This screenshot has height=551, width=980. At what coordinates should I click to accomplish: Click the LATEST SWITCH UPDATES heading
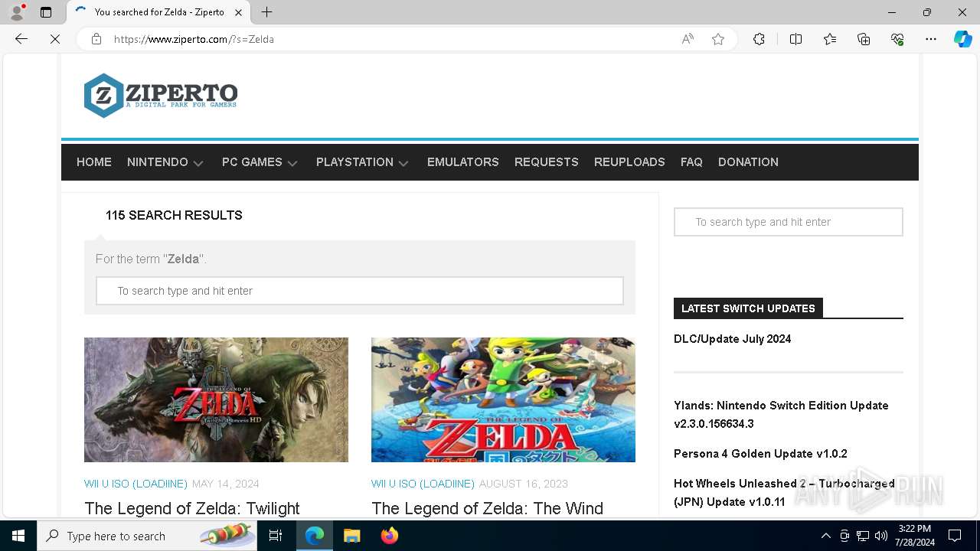(x=748, y=308)
